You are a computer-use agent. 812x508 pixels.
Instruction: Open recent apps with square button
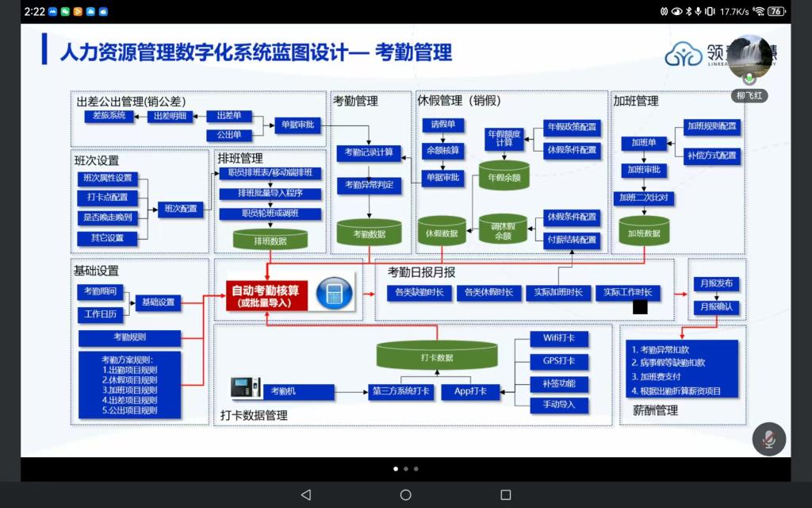click(x=505, y=495)
